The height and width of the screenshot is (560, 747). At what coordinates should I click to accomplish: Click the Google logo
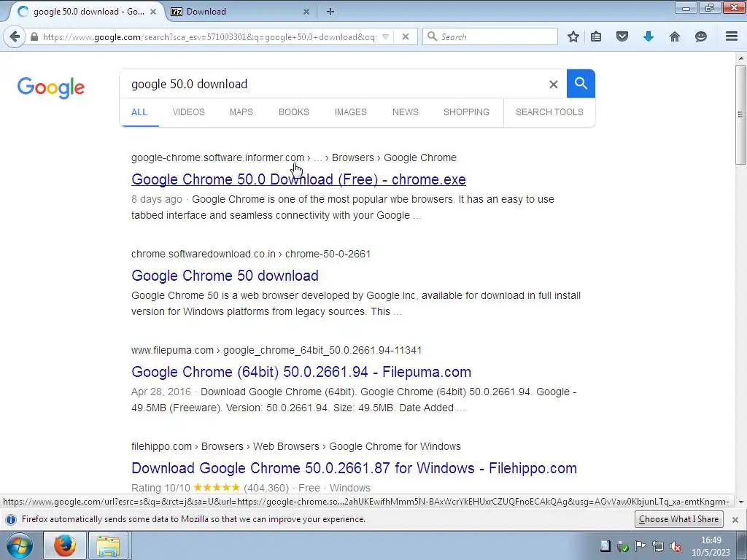coord(51,87)
